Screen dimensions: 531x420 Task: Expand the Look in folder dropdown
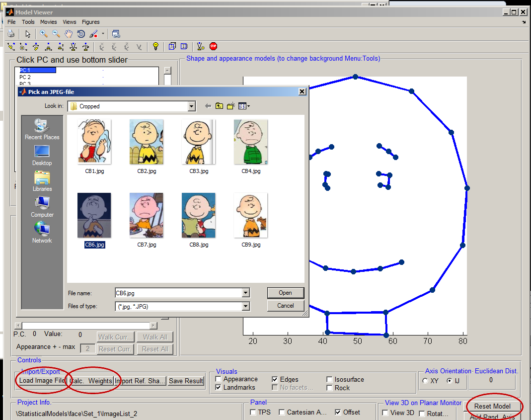pos(192,106)
